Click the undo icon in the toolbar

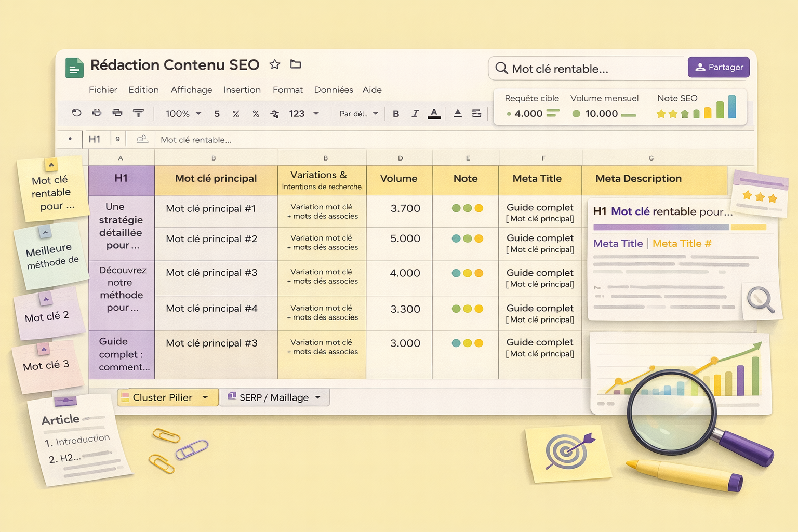tap(76, 113)
